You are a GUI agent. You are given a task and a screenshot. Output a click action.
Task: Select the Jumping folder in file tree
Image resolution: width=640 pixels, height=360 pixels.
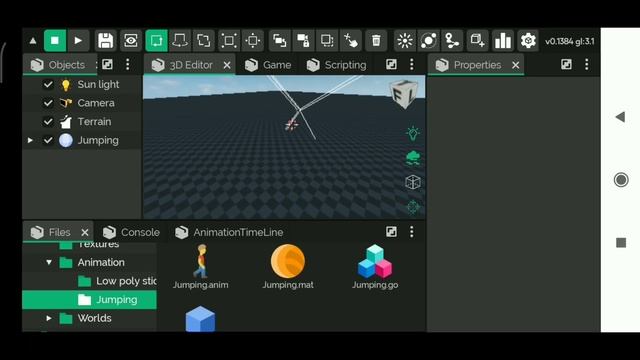click(89, 300)
